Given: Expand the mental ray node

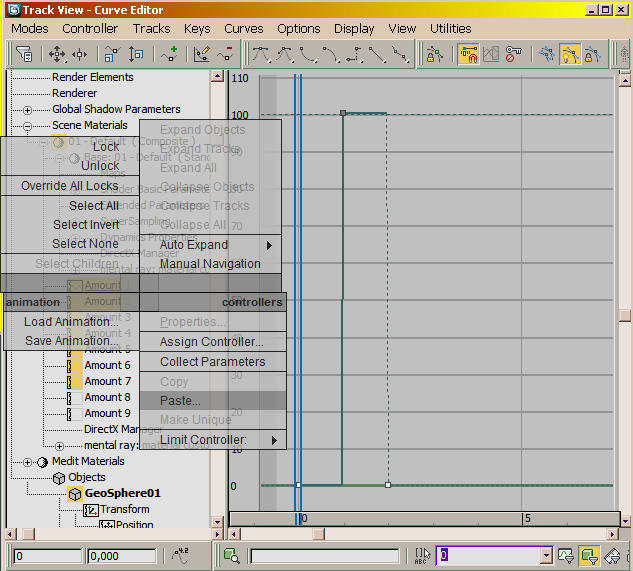Looking at the screenshot, I should tap(59, 446).
